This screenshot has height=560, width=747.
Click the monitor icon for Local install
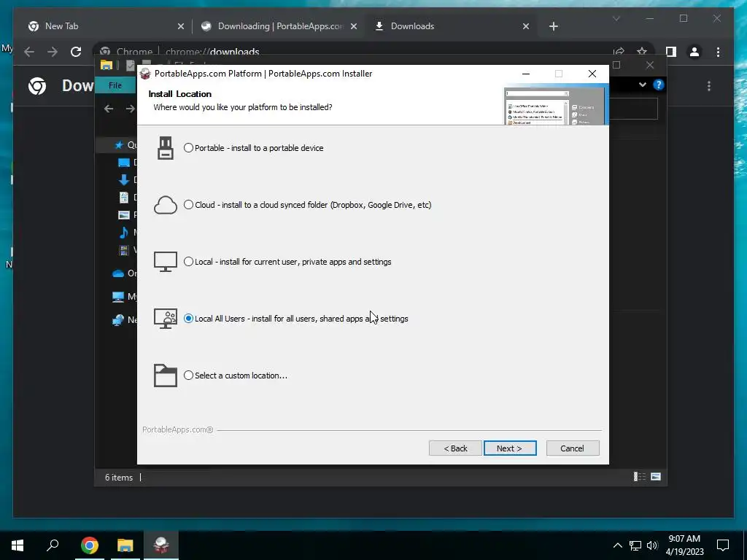coord(166,262)
